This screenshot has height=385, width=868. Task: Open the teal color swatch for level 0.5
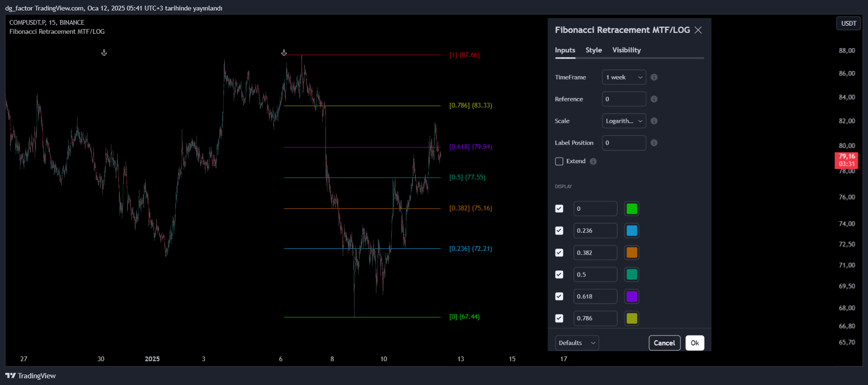click(x=631, y=275)
